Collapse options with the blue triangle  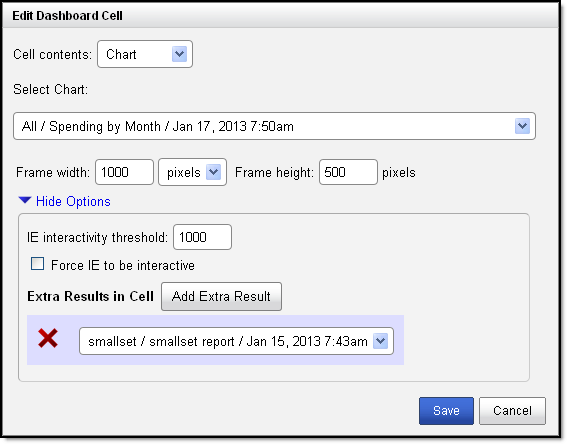(x=25, y=200)
